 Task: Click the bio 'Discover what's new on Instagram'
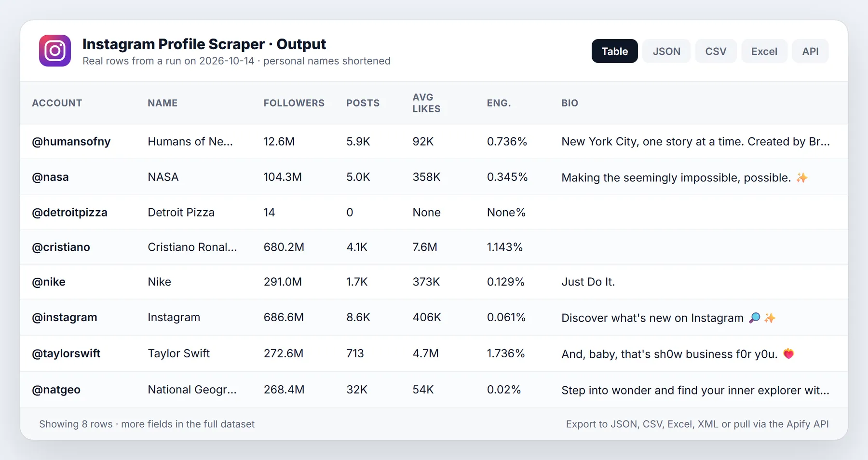click(668, 318)
